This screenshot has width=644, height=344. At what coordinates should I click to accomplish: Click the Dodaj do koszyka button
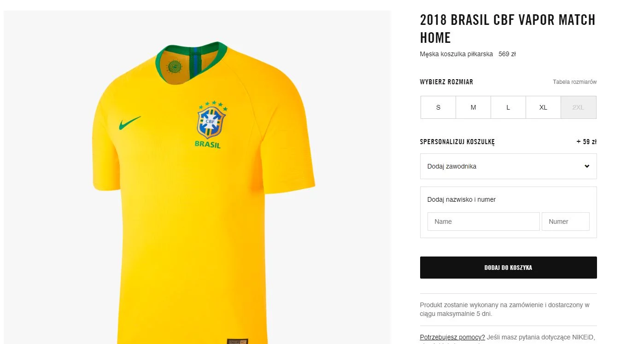508,268
